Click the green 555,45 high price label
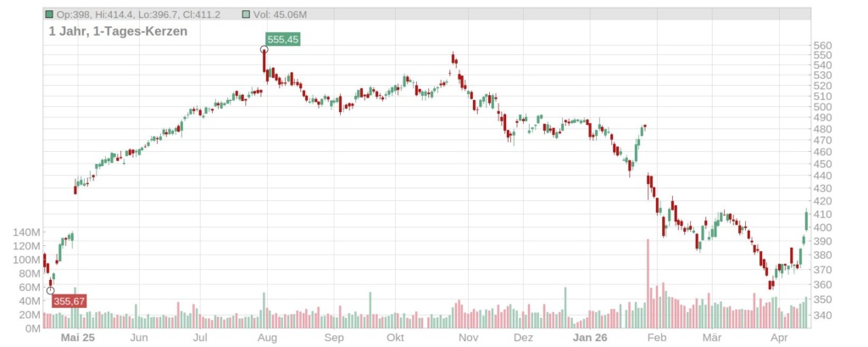Viewport: 868px width, 347px height. [281, 39]
